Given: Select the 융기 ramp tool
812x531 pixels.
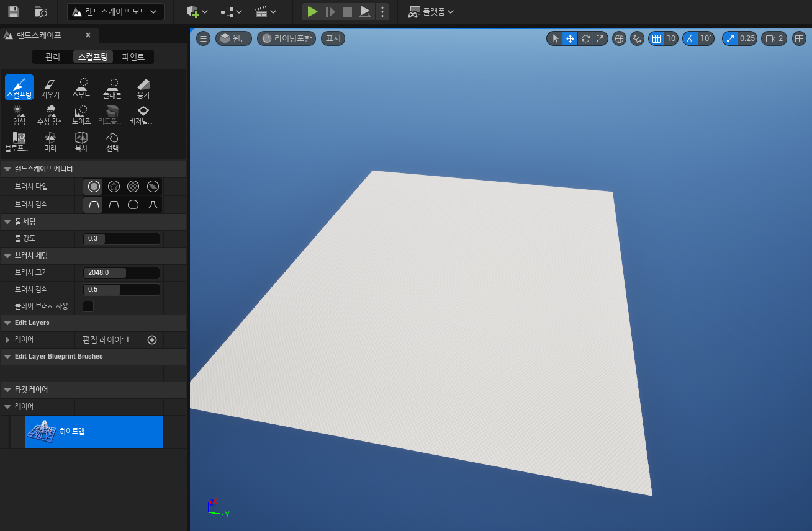Looking at the screenshot, I should [x=143, y=87].
